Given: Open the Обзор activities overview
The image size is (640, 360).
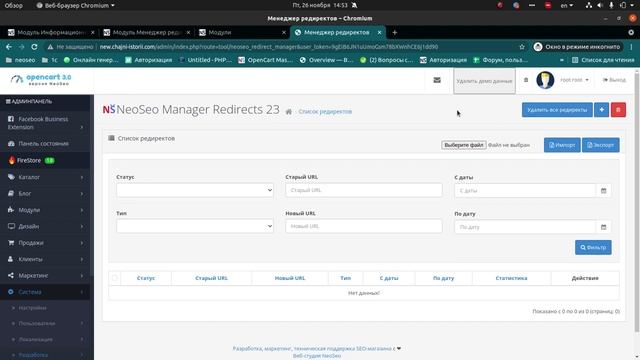Looking at the screenshot, I should point(13,5).
